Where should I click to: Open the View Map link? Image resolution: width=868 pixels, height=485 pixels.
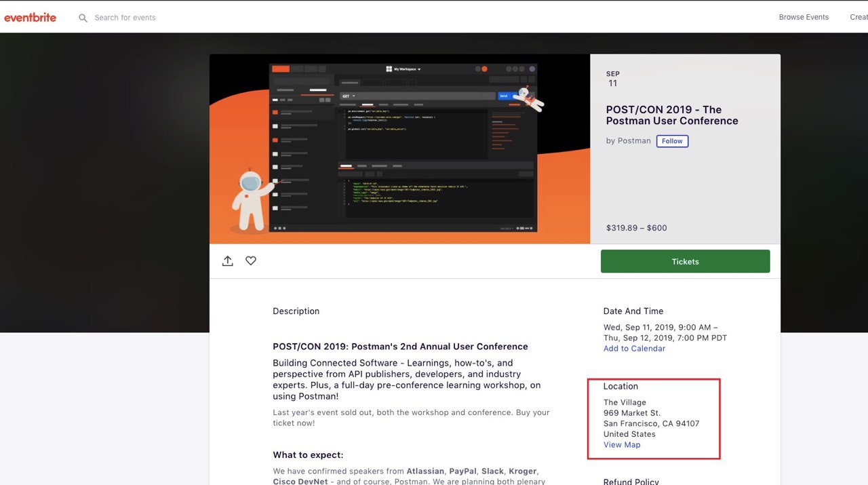pos(622,445)
